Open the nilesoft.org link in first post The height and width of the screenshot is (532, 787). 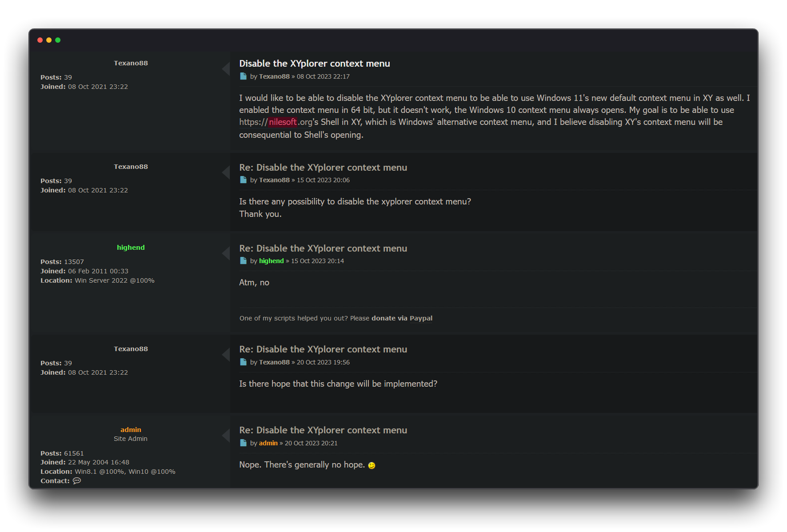pyautogui.click(x=276, y=122)
